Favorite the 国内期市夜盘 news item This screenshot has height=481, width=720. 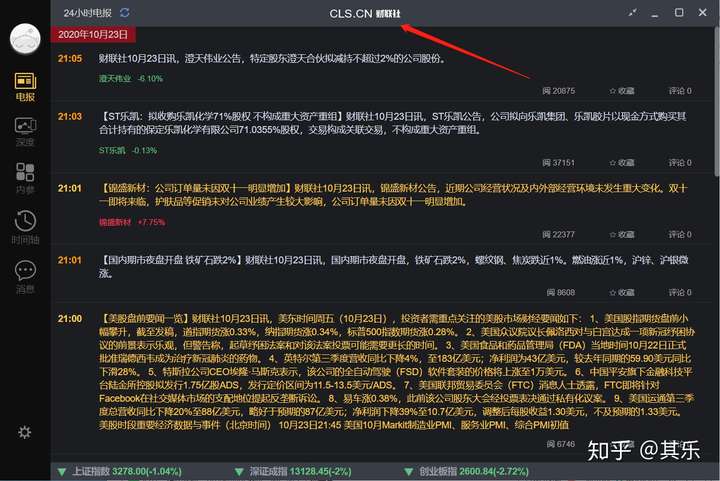click(x=622, y=292)
